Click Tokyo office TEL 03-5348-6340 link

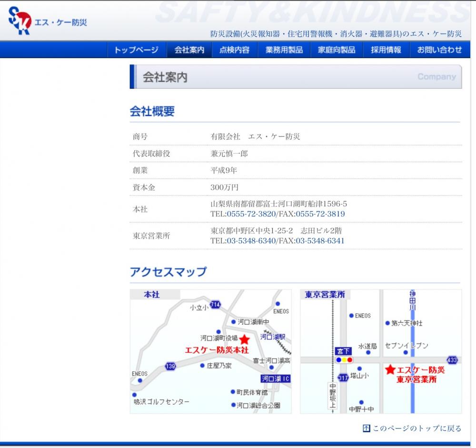coord(251,241)
